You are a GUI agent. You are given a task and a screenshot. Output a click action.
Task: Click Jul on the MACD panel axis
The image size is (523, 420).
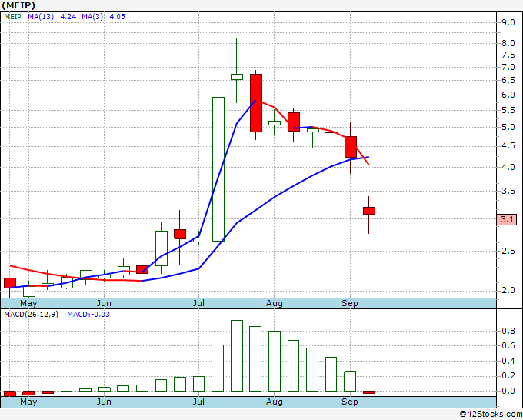[x=198, y=402]
